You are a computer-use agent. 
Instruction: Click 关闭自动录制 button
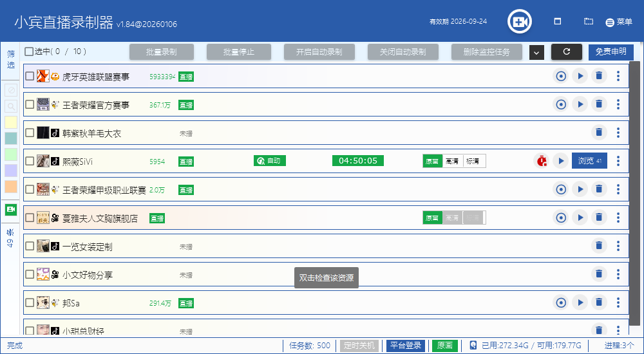tap(403, 52)
